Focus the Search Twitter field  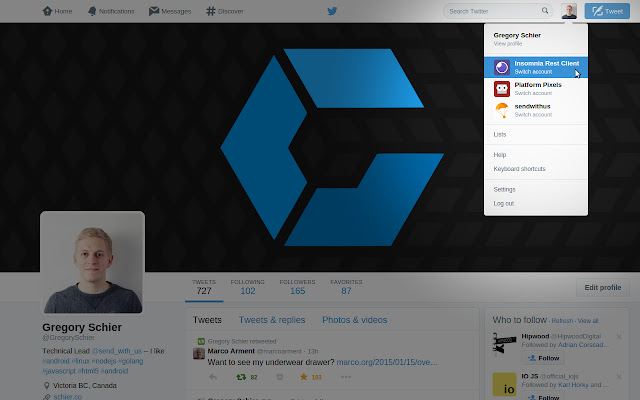pos(498,11)
